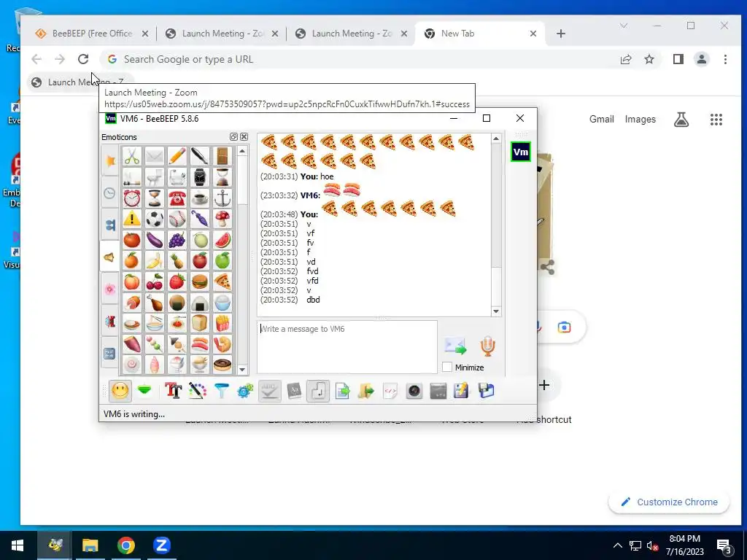
Task: Toggle the code tag toolbar button
Action: (390, 391)
